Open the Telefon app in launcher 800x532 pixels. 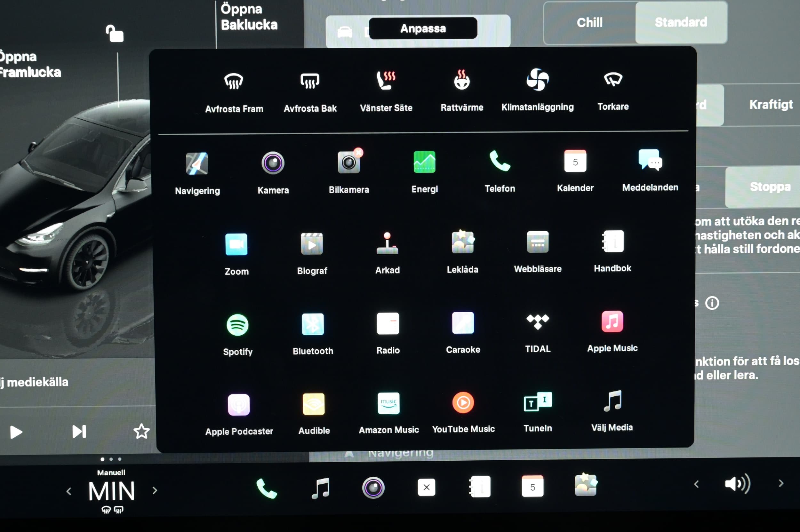500,171
